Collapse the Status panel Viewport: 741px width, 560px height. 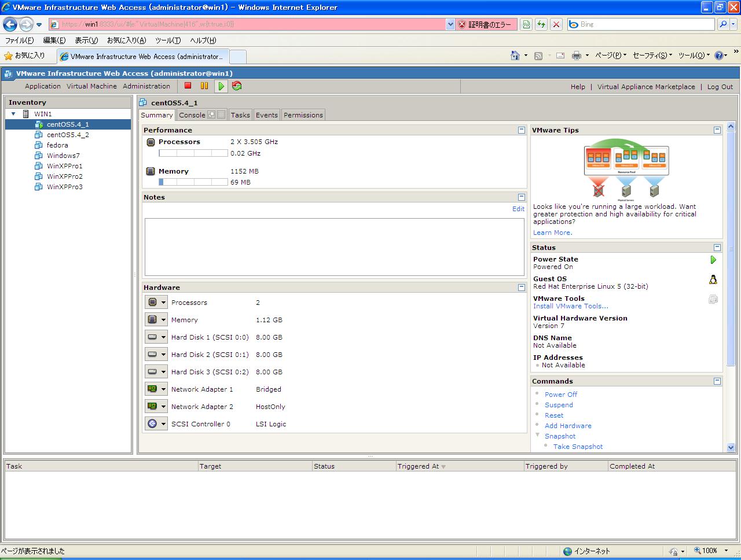click(717, 248)
